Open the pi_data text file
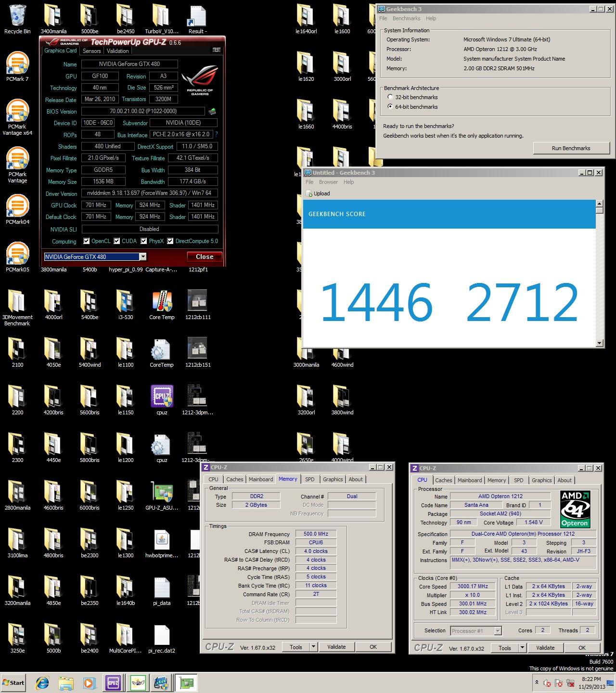 click(x=162, y=590)
